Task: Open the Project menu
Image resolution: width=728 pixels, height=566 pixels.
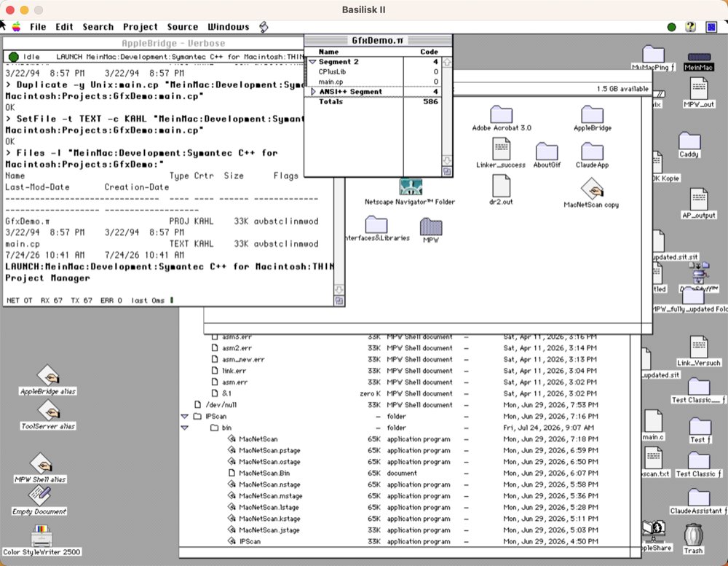Action: pos(141,27)
